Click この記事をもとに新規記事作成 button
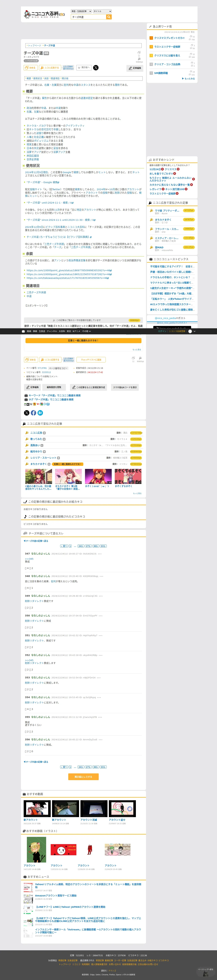 coord(89,387)
